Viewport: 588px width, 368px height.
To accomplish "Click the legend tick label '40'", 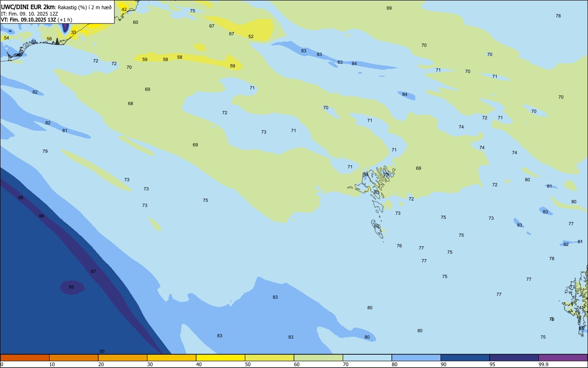I will (x=199, y=364).
